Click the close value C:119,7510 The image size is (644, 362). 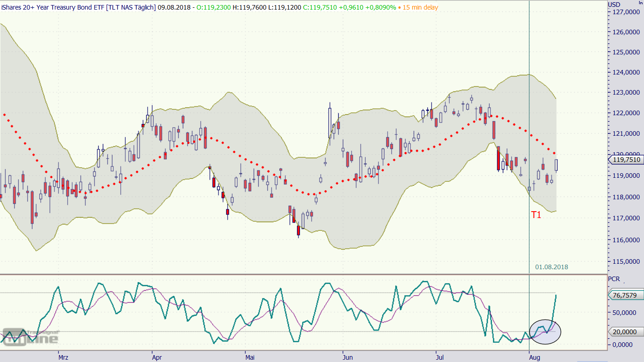pyautogui.click(x=320, y=7)
